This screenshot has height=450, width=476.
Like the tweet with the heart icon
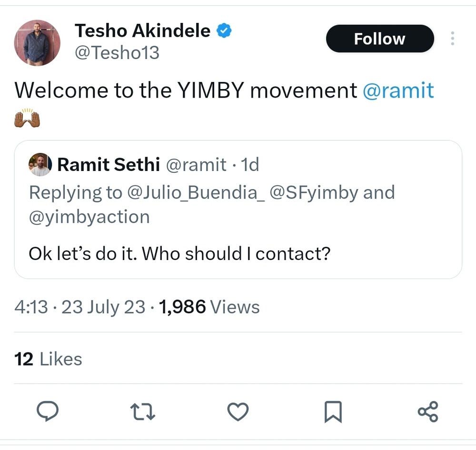pyautogui.click(x=238, y=410)
